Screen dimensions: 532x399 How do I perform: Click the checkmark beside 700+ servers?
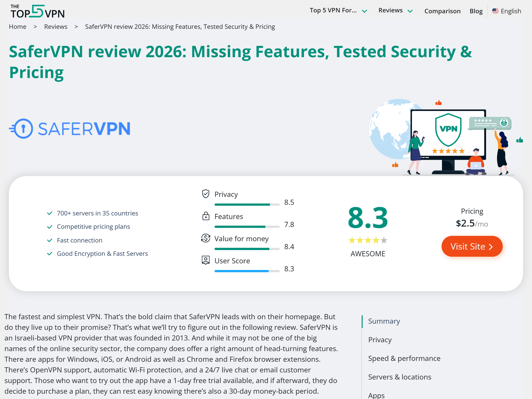[x=50, y=213]
